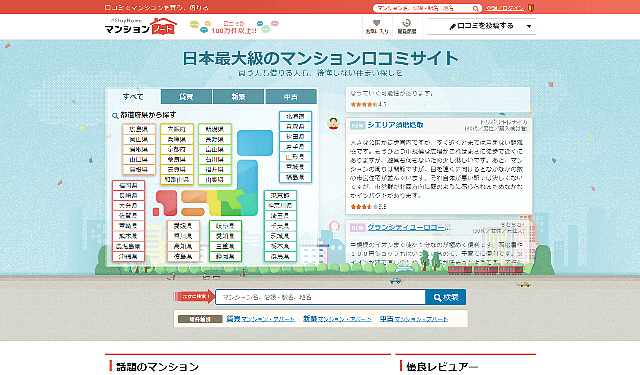Click the reviewer avatar beside the シエリア review
Viewport: 640px width, 375px height.
coord(333,123)
